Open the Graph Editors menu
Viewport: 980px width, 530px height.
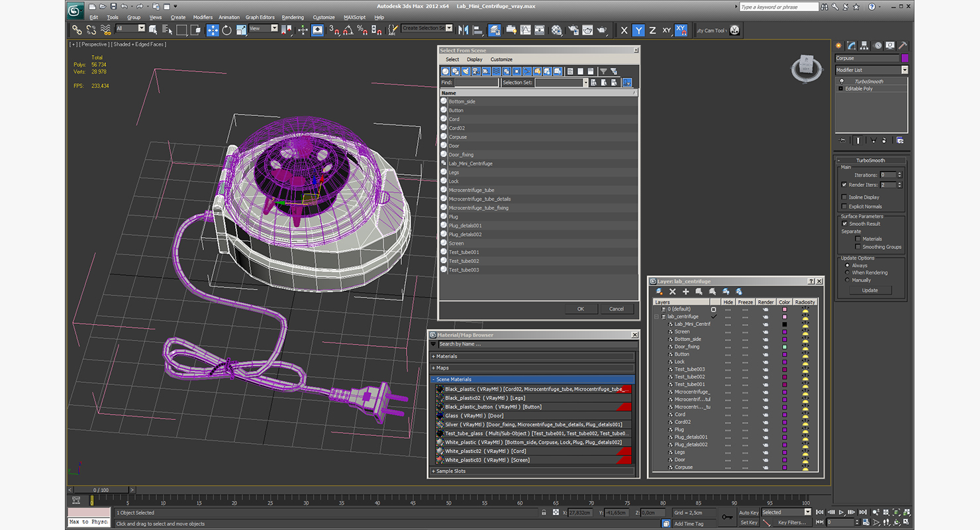coord(260,17)
